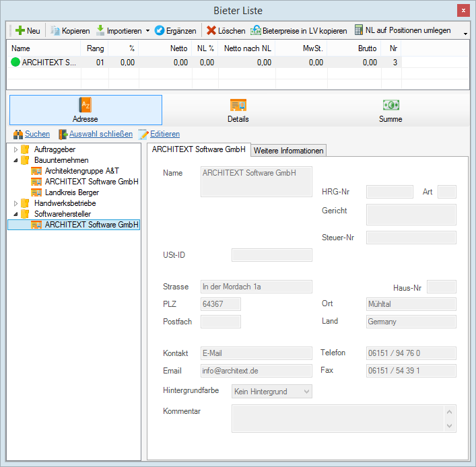The width and height of the screenshot is (476, 467).
Task: Click the Name input field
Action: click(257, 182)
